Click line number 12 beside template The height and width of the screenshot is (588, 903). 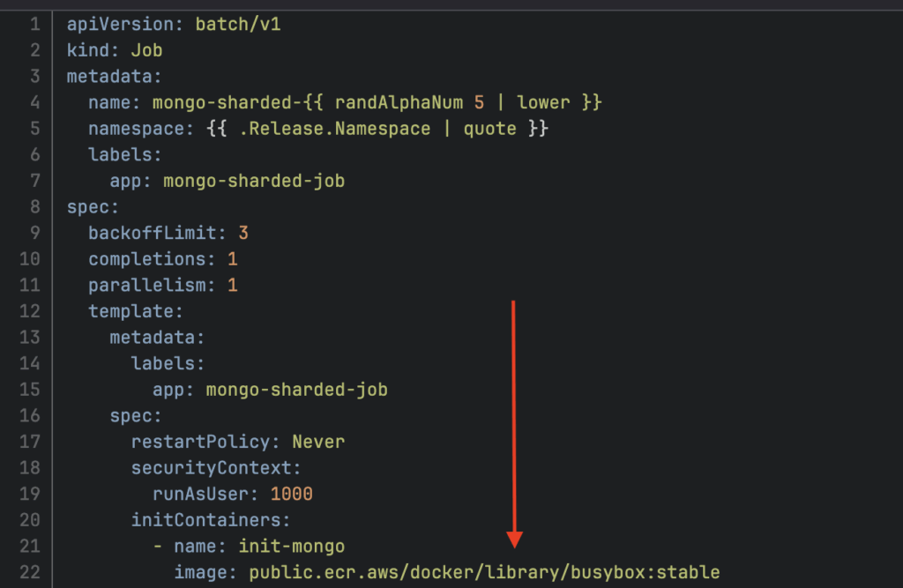point(30,312)
